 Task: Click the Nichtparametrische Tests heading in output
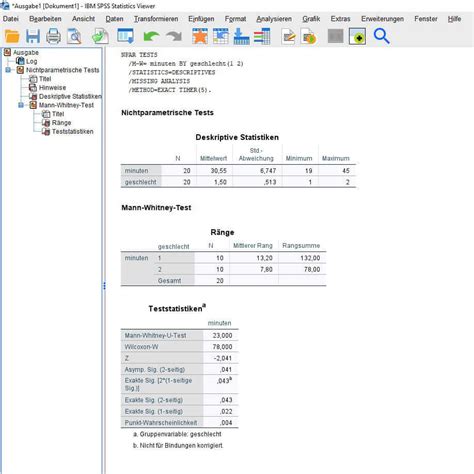167,113
